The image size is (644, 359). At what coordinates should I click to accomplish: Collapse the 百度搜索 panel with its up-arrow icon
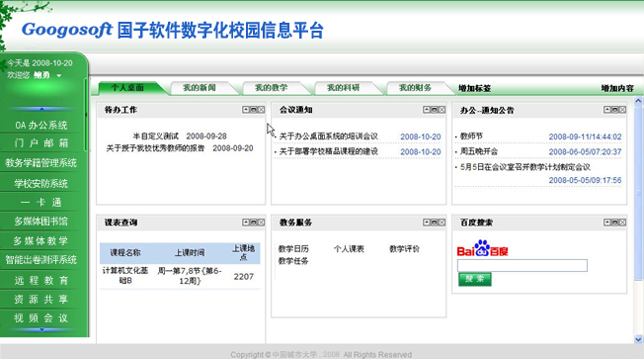click(x=607, y=223)
